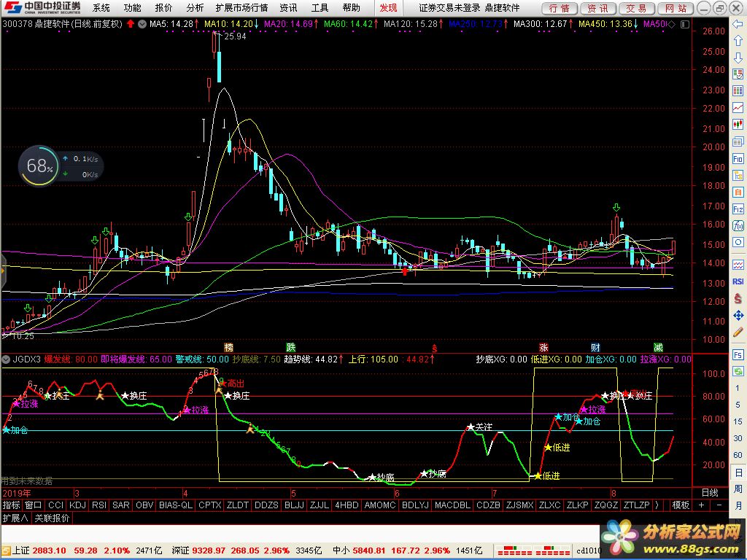Screen dimensions: 747x560
Task: Select the 30-minute period option
Action: [738, 438]
